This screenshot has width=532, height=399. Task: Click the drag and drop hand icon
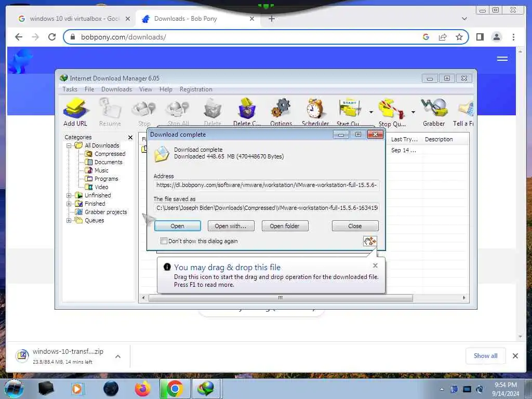[x=370, y=241]
